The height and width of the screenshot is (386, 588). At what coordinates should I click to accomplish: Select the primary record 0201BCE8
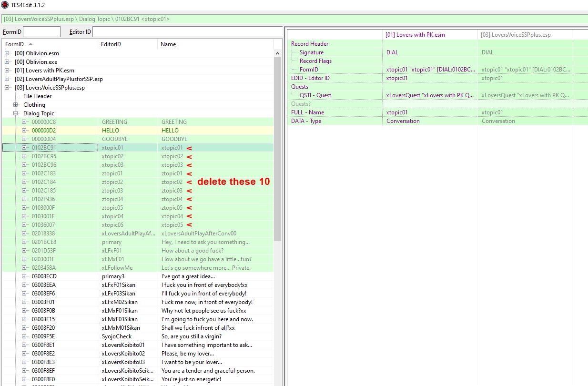coord(138,242)
